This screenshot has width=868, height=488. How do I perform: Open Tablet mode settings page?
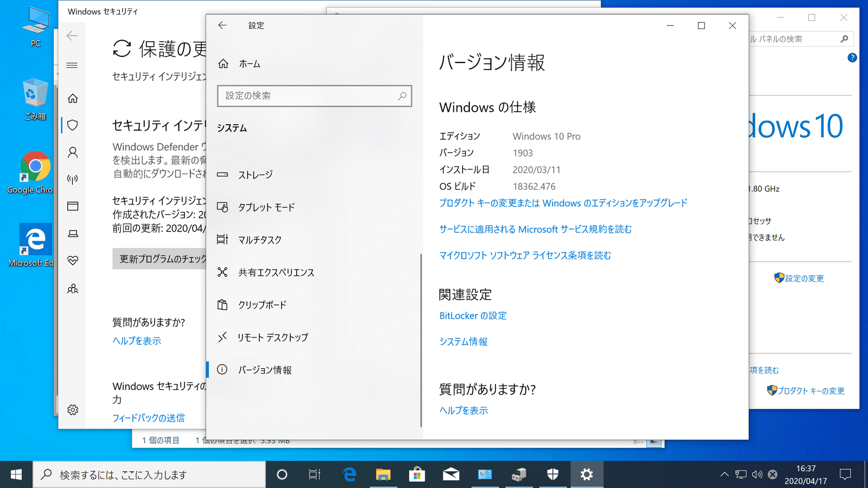point(266,207)
